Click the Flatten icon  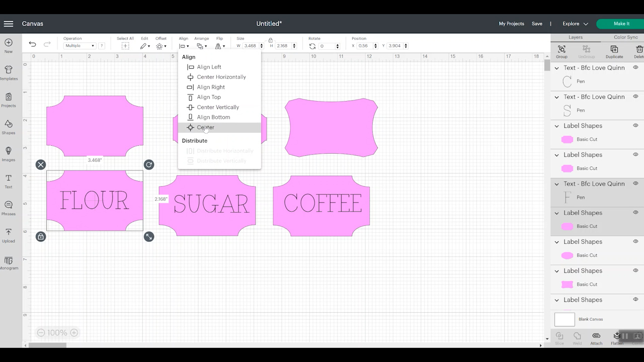[x=617, y=336]
